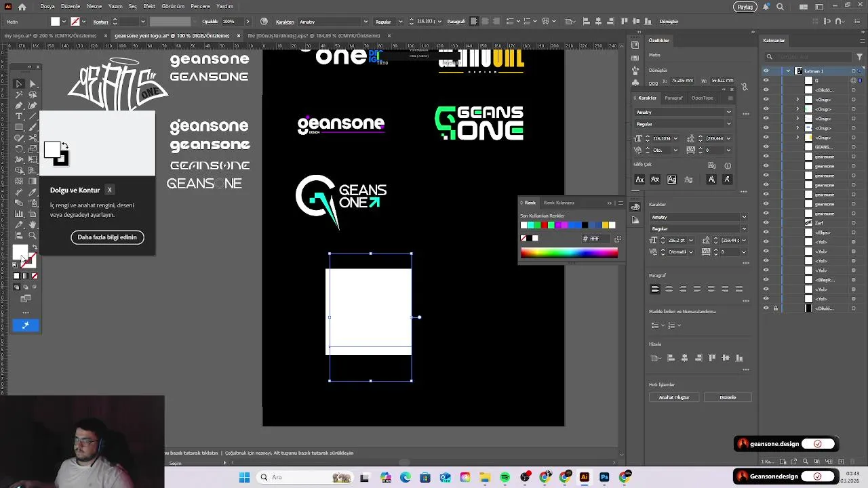Pick a color from the spectrum bar
The image size is (868, 488).
[569, 253]
